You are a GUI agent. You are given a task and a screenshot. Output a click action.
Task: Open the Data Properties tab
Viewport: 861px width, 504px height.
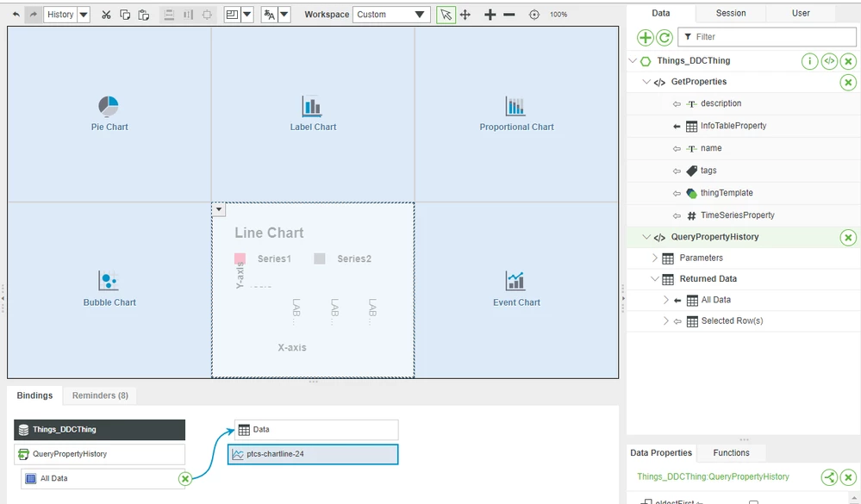[x=661, y=453]
